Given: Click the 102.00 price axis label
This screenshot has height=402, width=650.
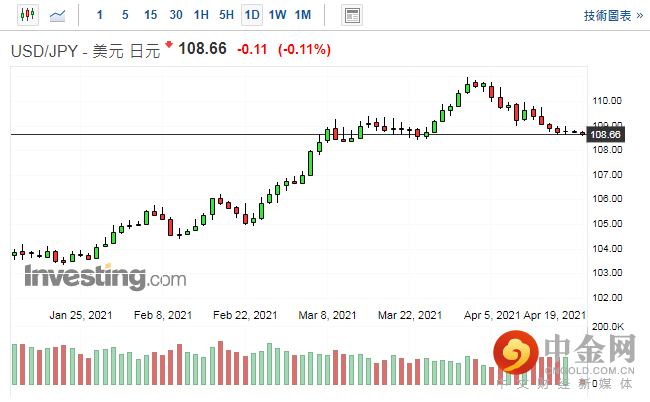Looking at the screenshot, I should tap(607, 298).
